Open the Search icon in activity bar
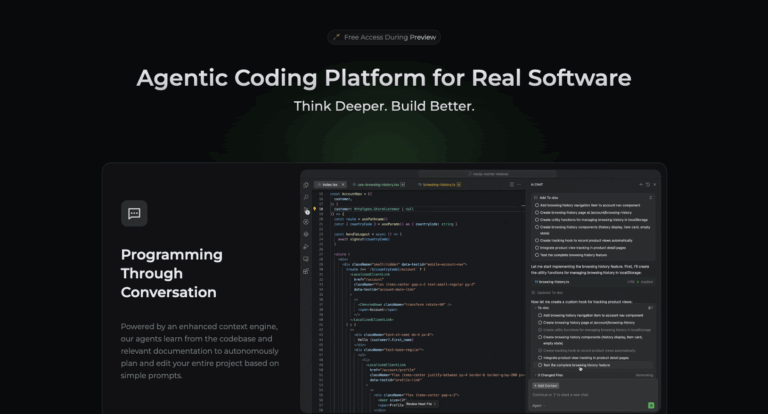 pyautogui.click(x=306, y=197)
